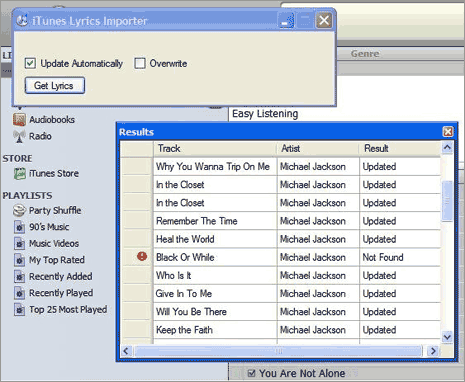
Task: Click the iTunes Lyrics Importer title icon
Action: pyautogui.click(x=22, y=21)
